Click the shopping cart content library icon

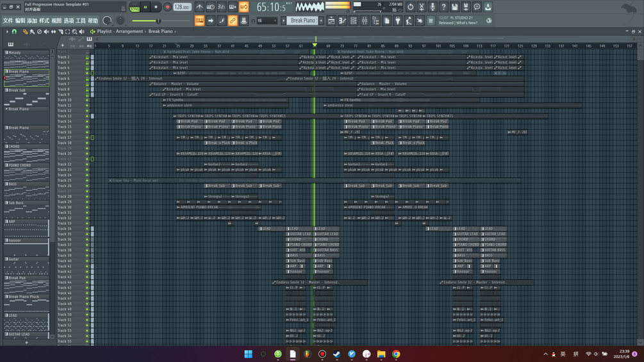tap(431, 21)
